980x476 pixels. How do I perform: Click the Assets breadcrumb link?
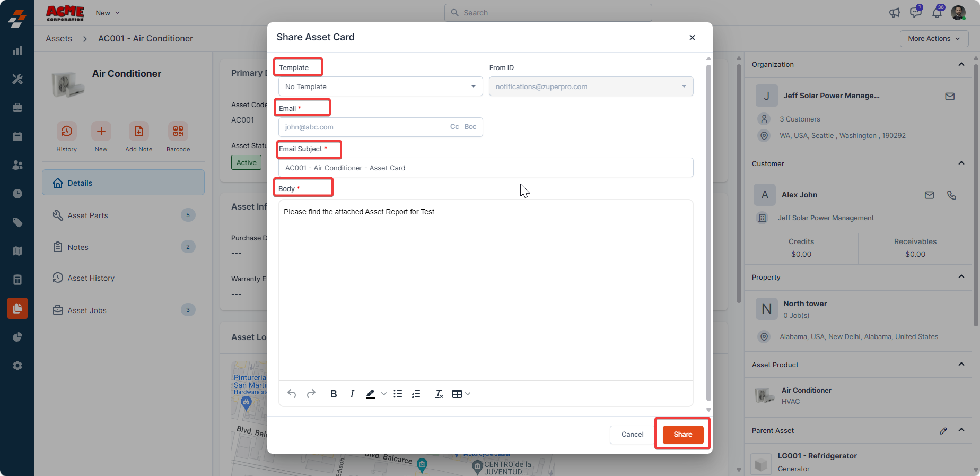59,38
